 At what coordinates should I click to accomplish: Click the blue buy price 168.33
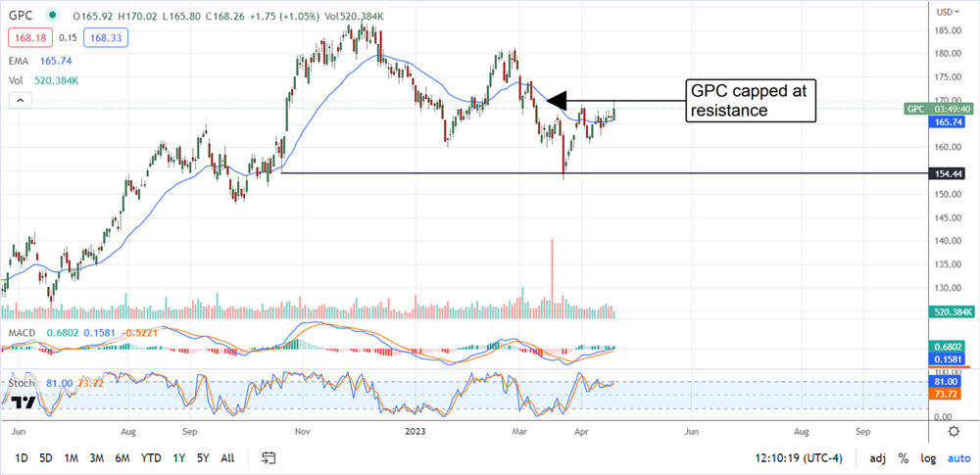[x=108, y=39]
